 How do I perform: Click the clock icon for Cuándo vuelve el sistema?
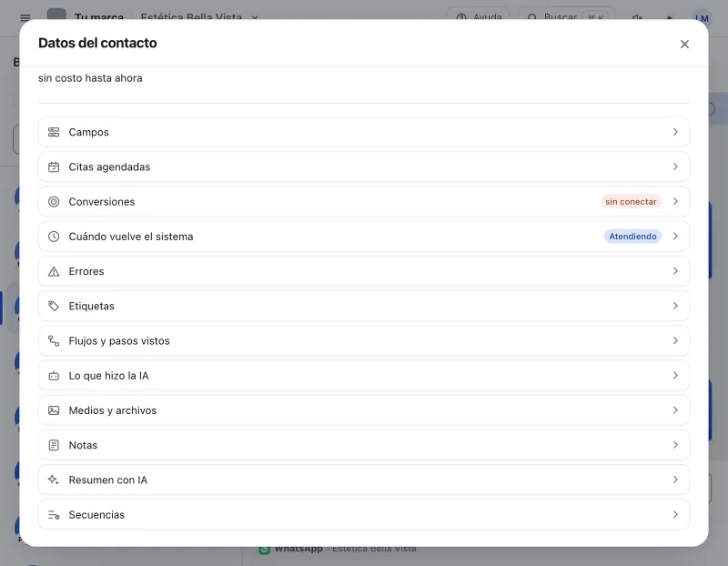pyautogui.click(x=54, y=237)
